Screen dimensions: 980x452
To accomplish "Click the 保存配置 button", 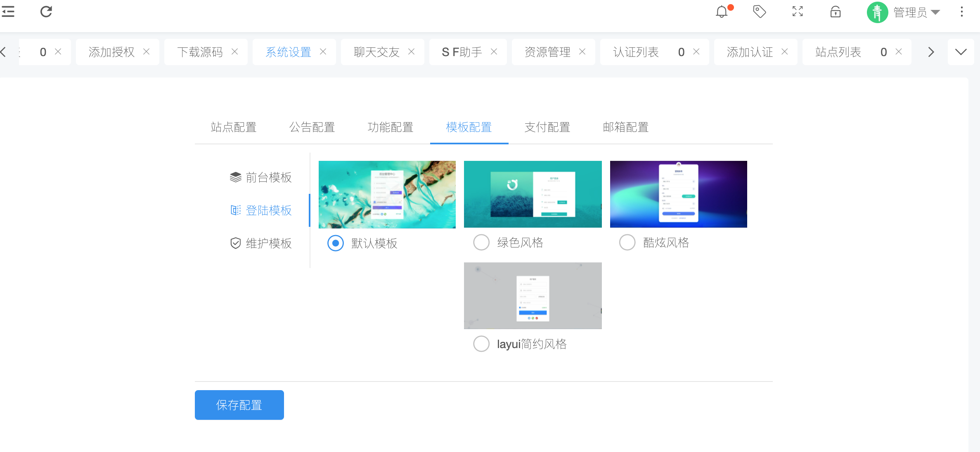I will point(239,405).
